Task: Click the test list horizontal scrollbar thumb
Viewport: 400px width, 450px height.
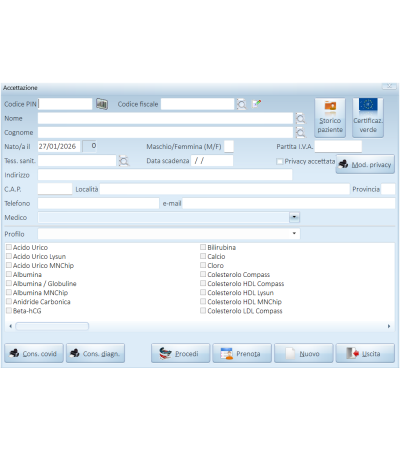Action: (x=52, y=326)
